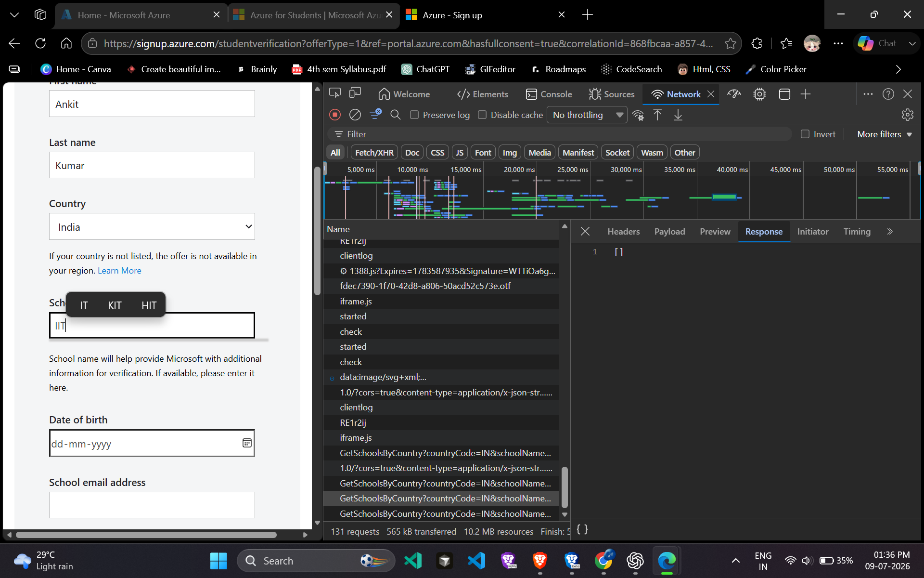
Task: Switch to the Console tab
Action: click(549, 94)
